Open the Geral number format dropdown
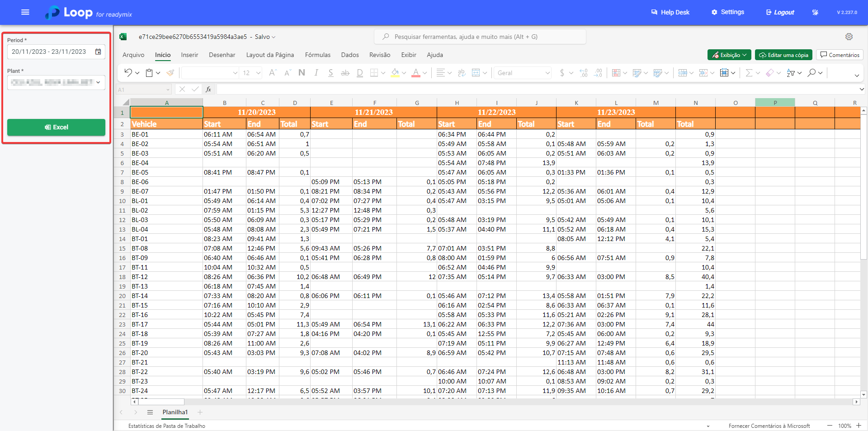Viewport: 868px width, 431px height. point(523,73)
